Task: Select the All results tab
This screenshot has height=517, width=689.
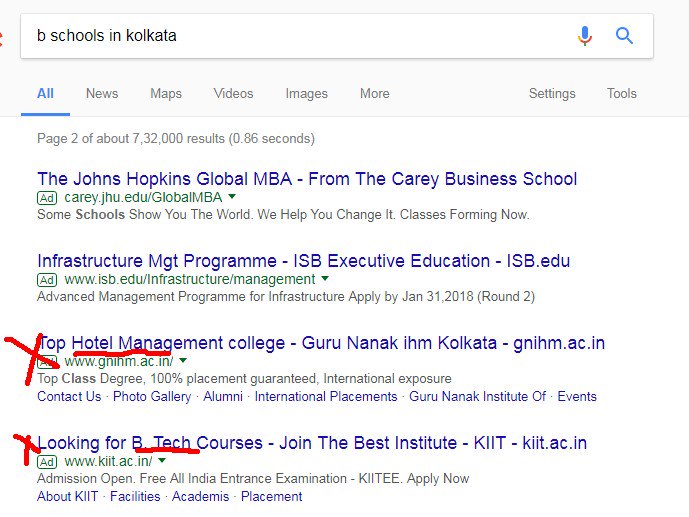Action: (x=45, y=94)
